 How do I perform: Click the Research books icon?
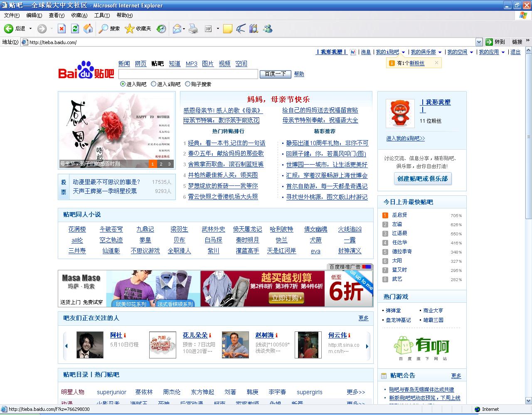pyautogui.click(x=254, y=29)
